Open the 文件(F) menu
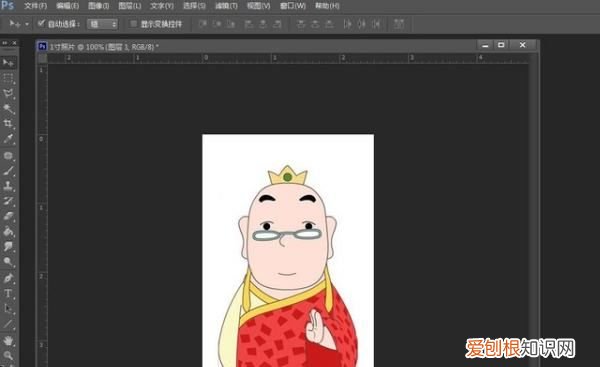The height and width of the screenshot is (367, 600). (x=36, y=6)
